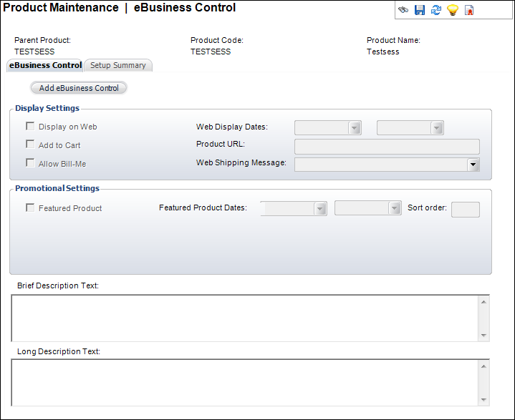Click the Product URL text field
Image resolution: width=515 pixels, height=420 pixels.
pos(387,146)
